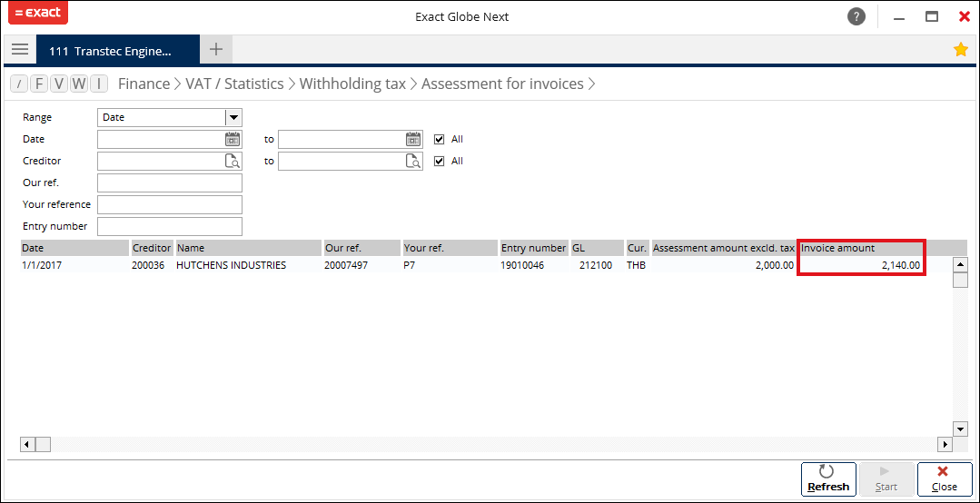
Task: Click the Our ref. input field
Action: click(x=169, y=182)
